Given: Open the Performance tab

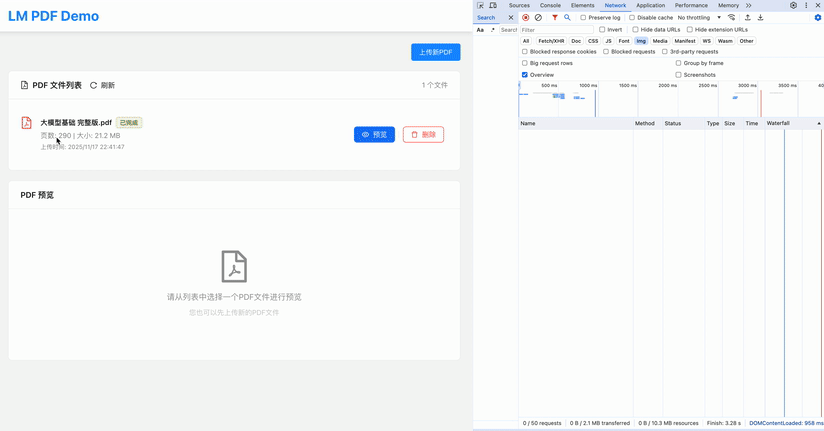Looking at the screenshot, I should coord(691,5).
